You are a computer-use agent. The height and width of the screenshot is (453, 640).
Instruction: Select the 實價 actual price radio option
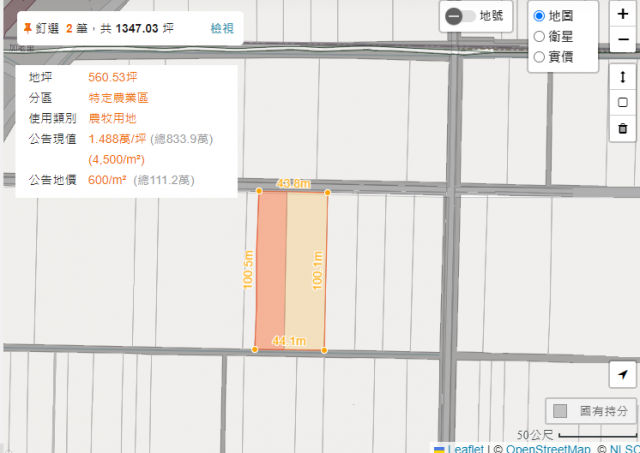540,57
